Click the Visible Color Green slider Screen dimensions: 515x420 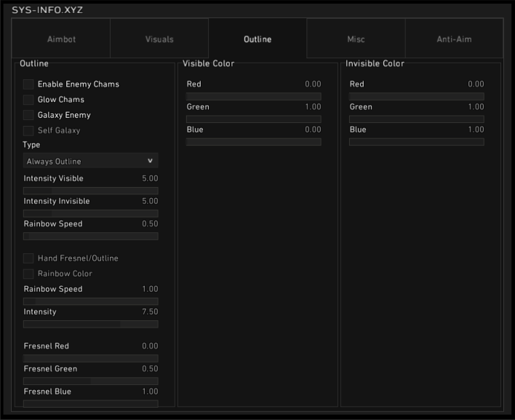point(253,119)
